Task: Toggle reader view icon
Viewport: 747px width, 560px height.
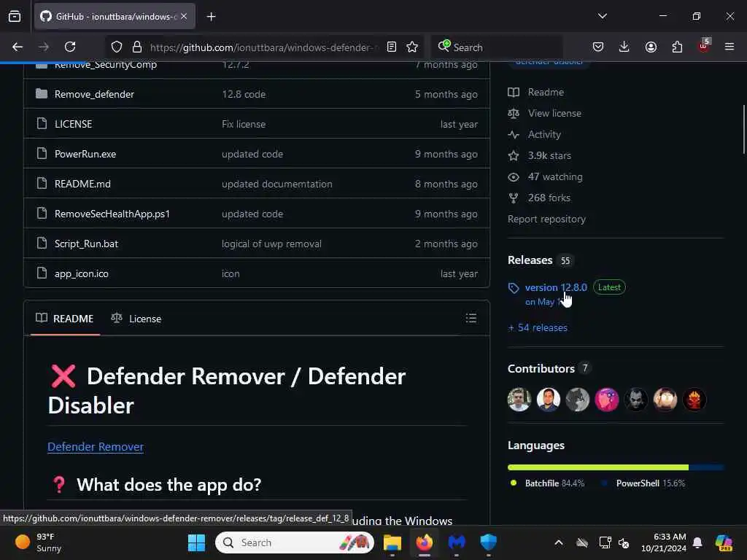Action: coord(392,47)
